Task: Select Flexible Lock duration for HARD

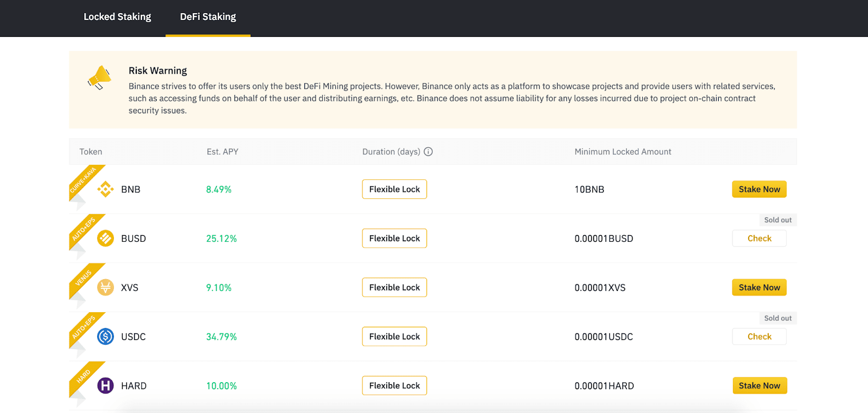Action: 394,385
